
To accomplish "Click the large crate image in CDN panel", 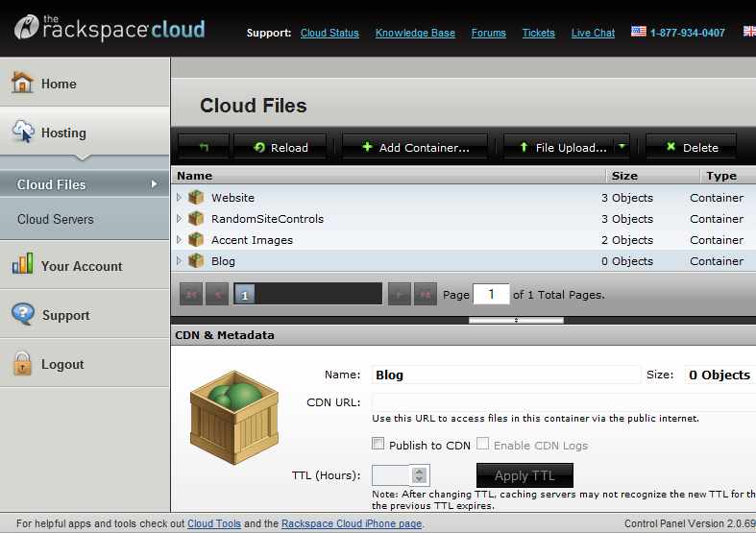I will pyautogui.click(x=234, y=418).
